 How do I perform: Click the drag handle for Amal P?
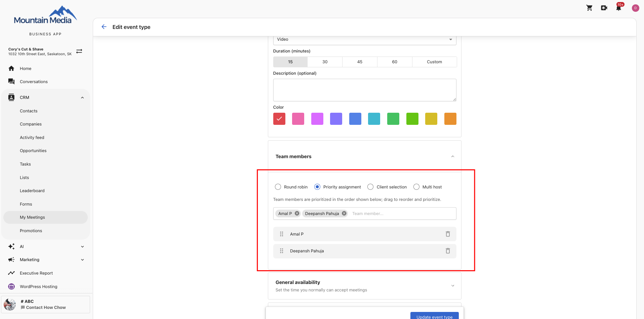(x=282, y=234)
